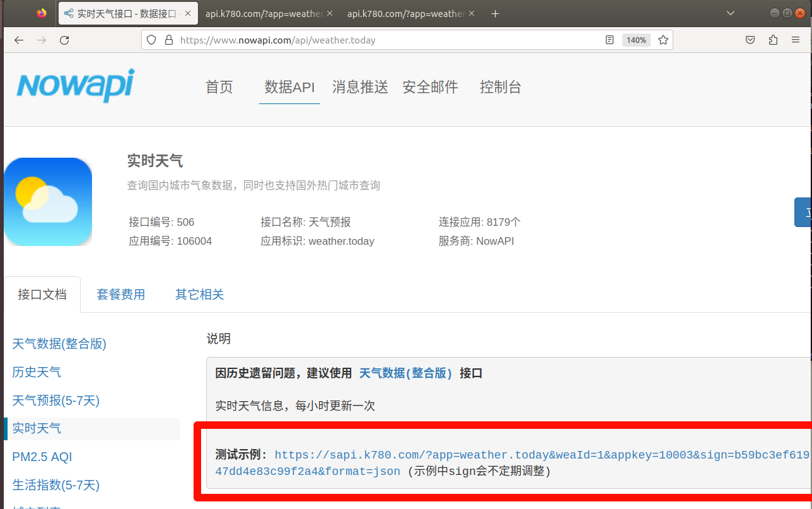This screenshot has height=509, width=812.
Task: Open 控制台 in the navigation
Action: [x=501, y=87]
